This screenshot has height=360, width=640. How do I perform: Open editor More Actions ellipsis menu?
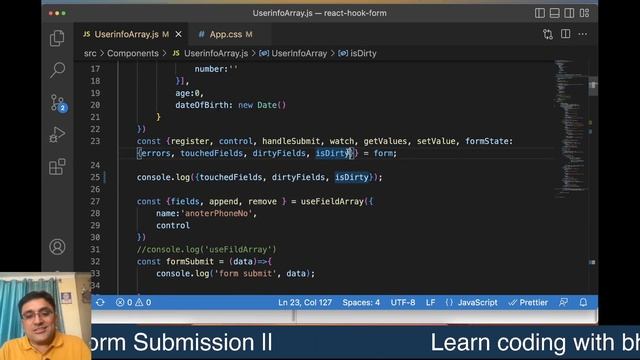[x=582, y=34]
